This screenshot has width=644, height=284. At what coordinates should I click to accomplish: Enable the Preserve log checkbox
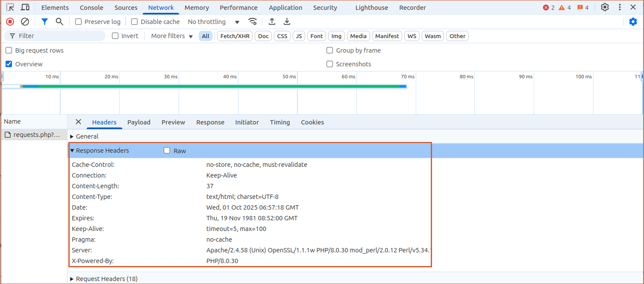(x=79, y=22)
